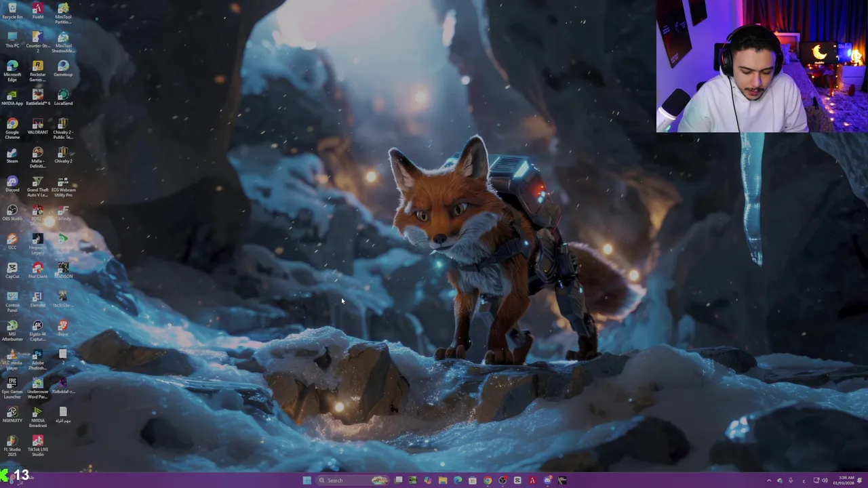Select the Gameloop desktop shortcut
The width and height of the screenshot is (868, 488).
(63, 68)
